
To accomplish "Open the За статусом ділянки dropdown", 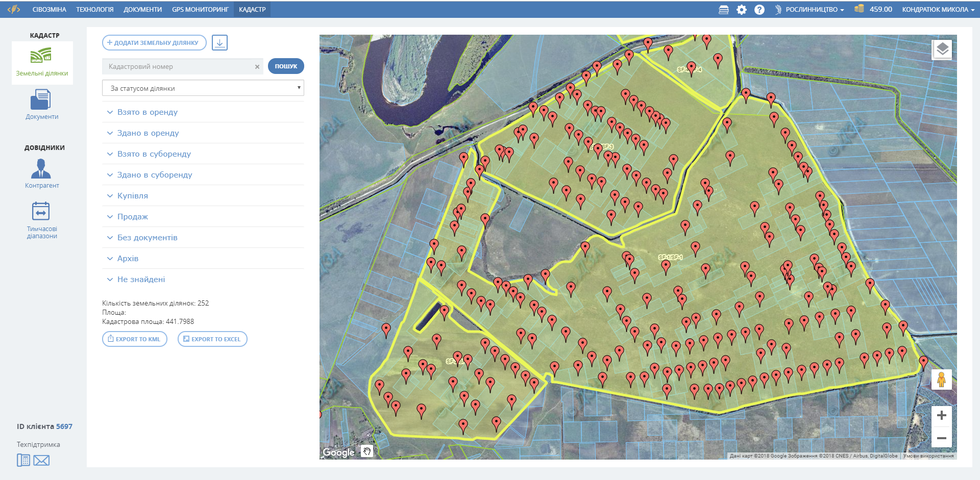I will pyautogui.click(x=203, y=88).
